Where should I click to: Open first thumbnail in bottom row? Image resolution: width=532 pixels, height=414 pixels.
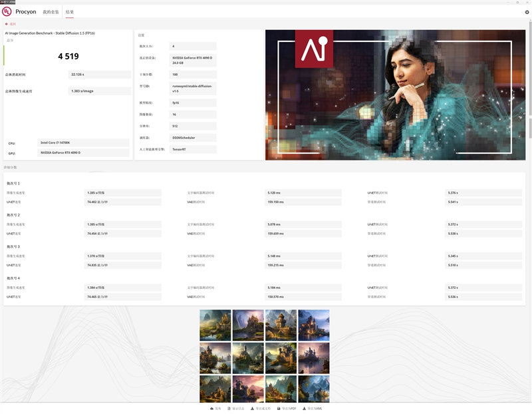coord(215,389)
